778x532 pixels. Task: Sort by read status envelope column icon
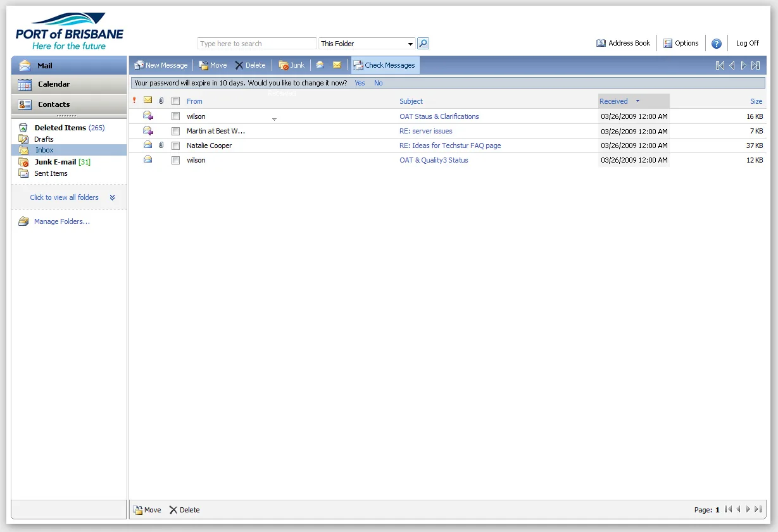coord(148,100)
